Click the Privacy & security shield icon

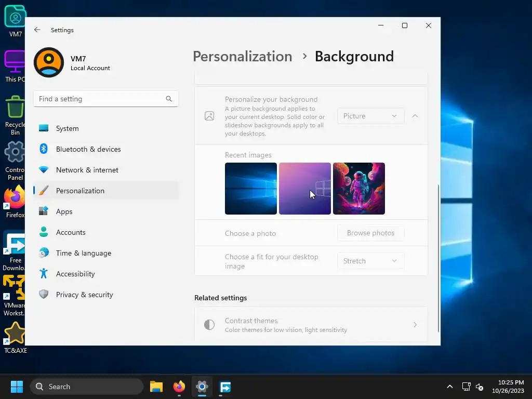tap(44, 294)
